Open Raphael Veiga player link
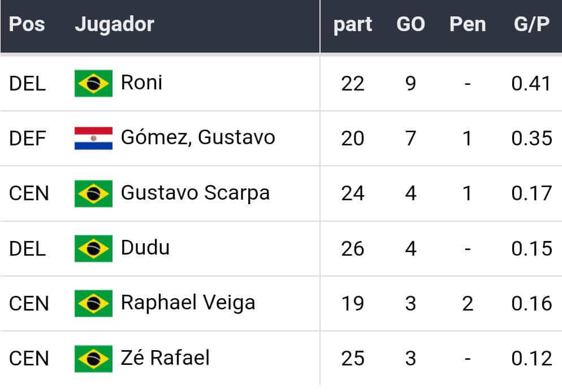Screen dimensions: 562x392 click(188, 303)
